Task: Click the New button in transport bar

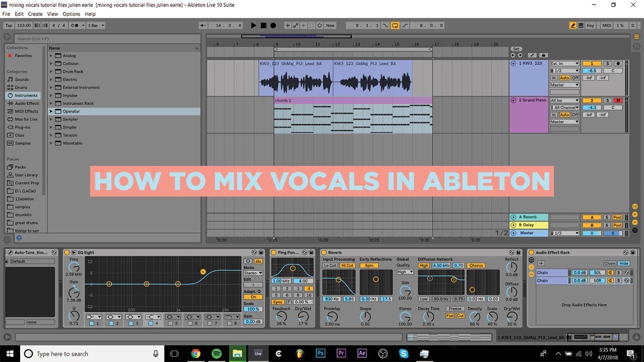Action: pos(330,25)
